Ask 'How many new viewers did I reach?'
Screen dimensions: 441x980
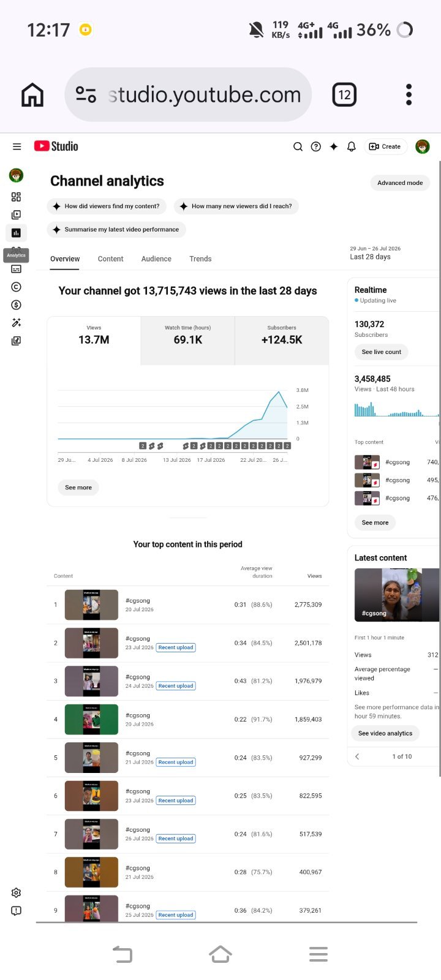tap(236, 206)
